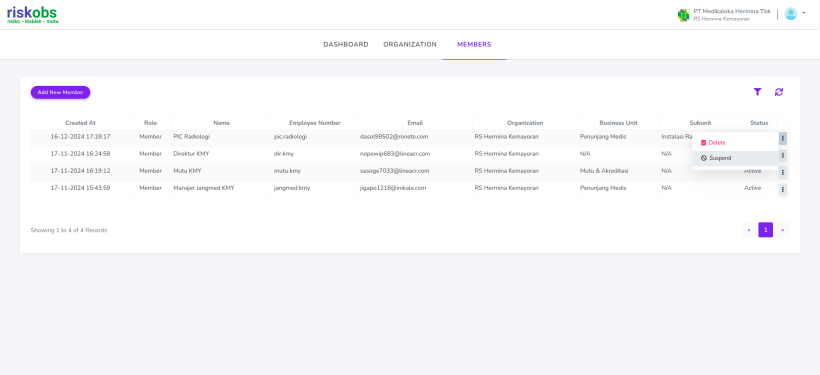Expand the user profile dropdown arrow
The width and height of the screenshot is (820, 375).
pyautogui.click(x=803, y=13)
